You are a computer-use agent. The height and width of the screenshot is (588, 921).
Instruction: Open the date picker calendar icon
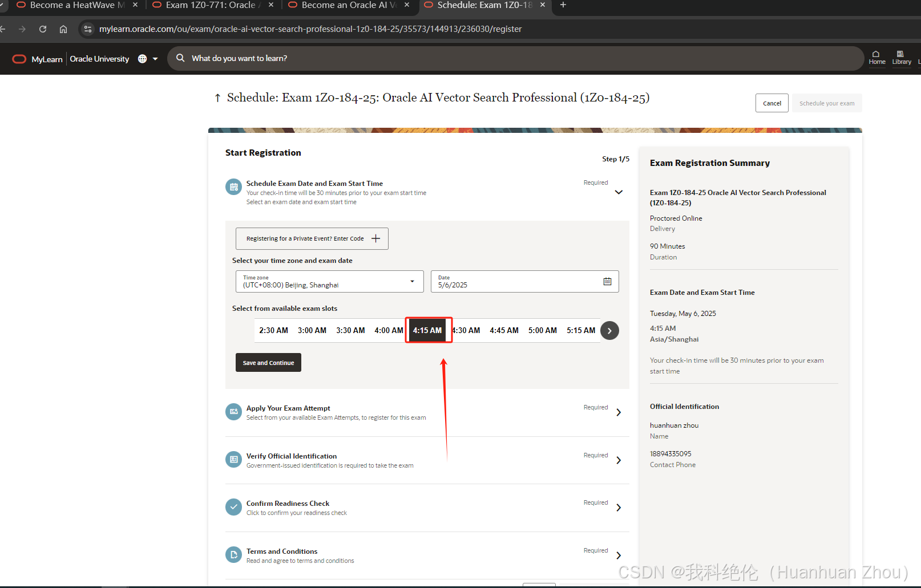pyautogui.click(x=607, y=281)
